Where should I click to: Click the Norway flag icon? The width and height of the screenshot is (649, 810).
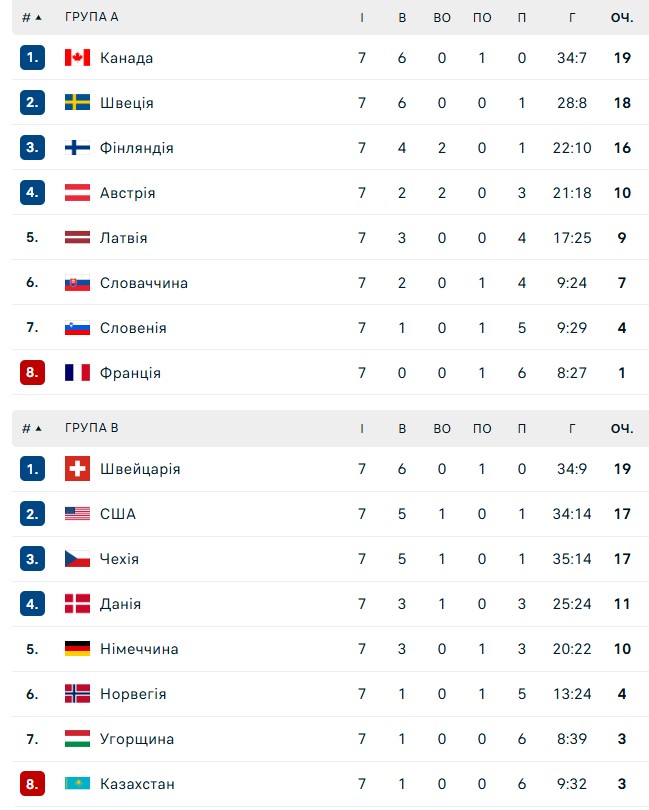coord(77,694)
